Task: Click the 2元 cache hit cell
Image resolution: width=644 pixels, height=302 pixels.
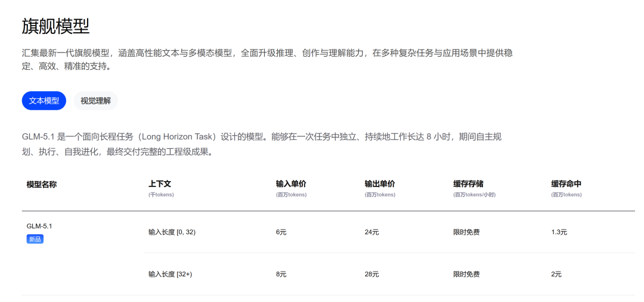Action: (556, 274)
